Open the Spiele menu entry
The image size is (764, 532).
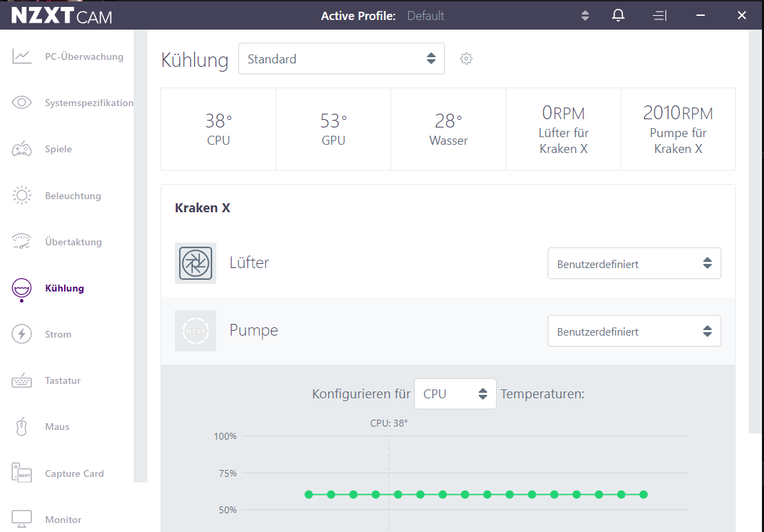click(59, 149)
